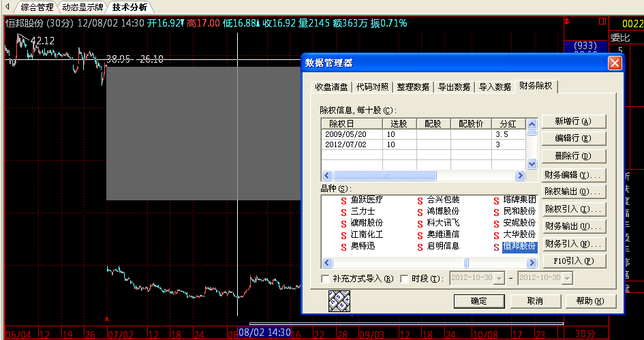644x340 pixels.
Task: Switch to 动态显示牌 main tab
Action: [x=81, y=7]
